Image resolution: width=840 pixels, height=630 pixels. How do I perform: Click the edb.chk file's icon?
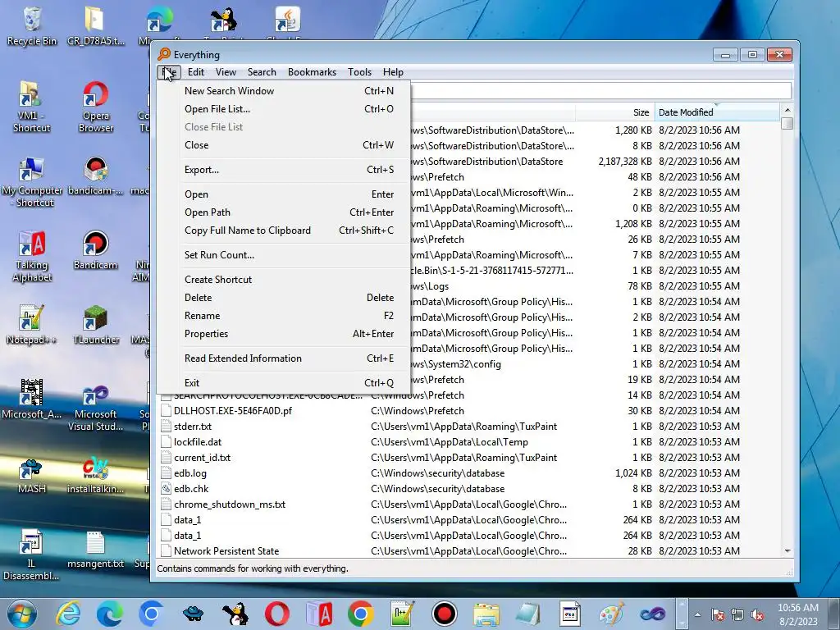pyautogui.click(x=166, y=489)
